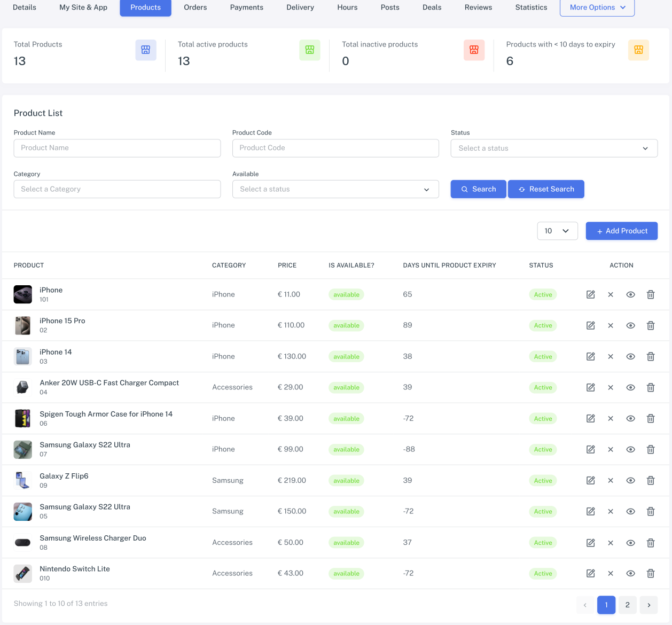Click the Product Name input field
Image resolution: width=672 pixels, height=625 pixels.
[x=117, y=148]
